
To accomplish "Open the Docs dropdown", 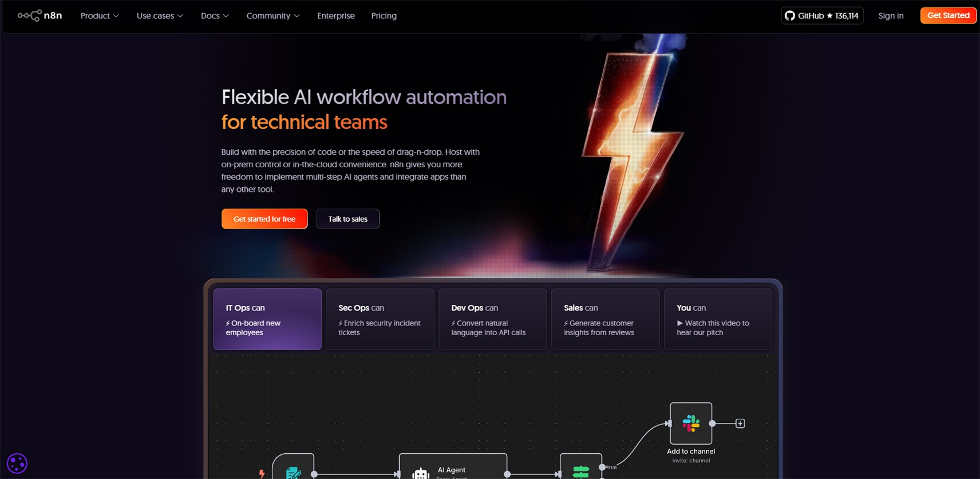I will (215, 15).
